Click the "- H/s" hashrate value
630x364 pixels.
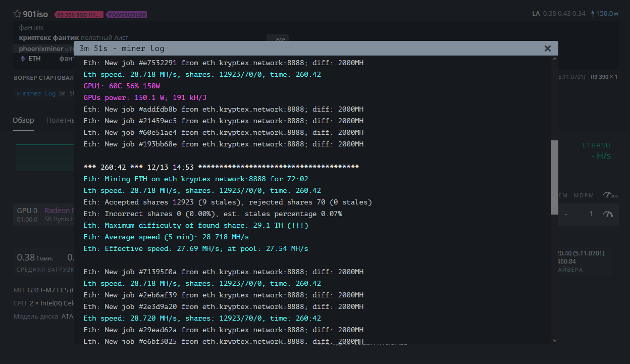pyautogui.click(x=601, y=156)
